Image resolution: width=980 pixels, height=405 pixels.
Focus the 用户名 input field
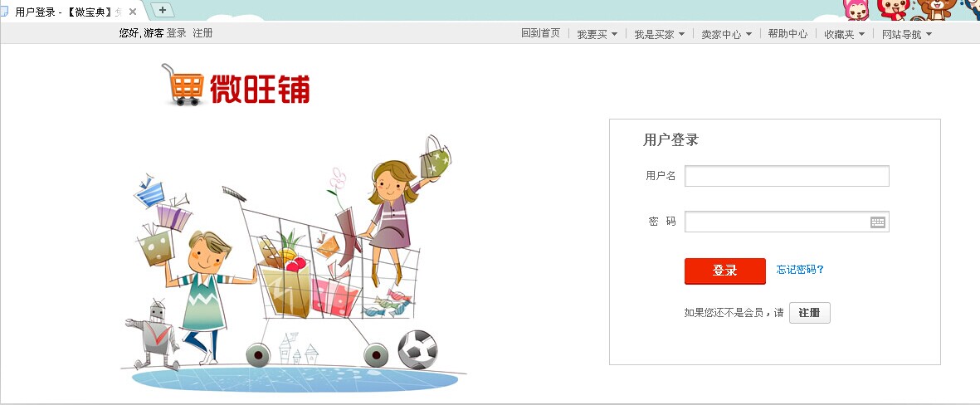787,176
